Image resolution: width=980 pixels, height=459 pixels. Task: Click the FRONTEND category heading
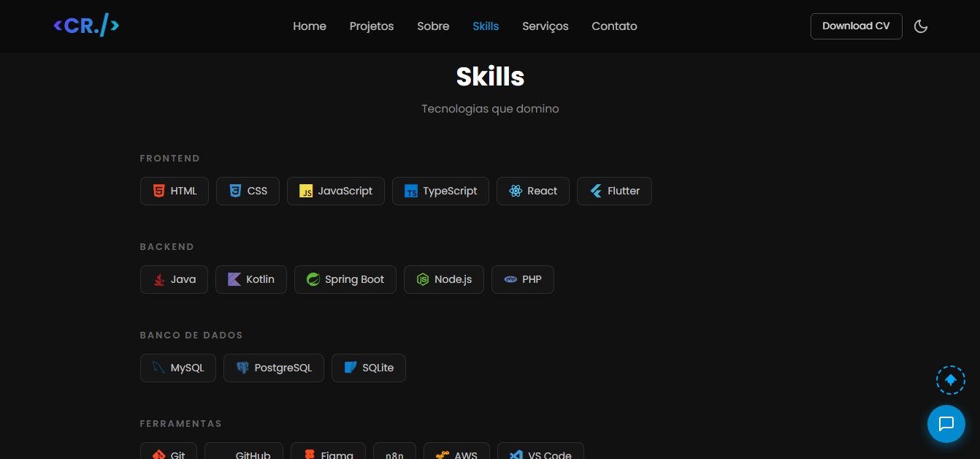point(170,159)
